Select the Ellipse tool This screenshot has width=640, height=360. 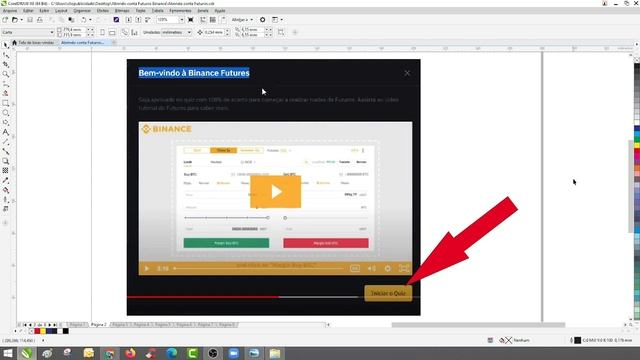(6, 113)
